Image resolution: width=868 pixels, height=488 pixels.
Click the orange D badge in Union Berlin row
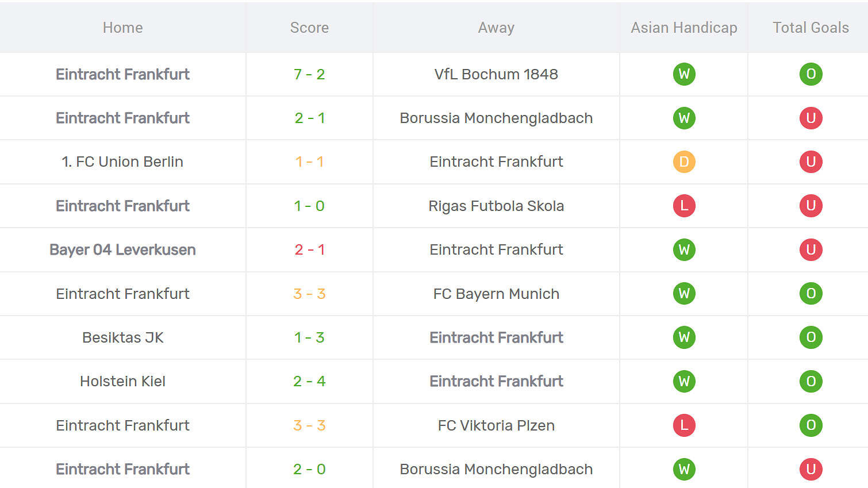pos(684,162)
